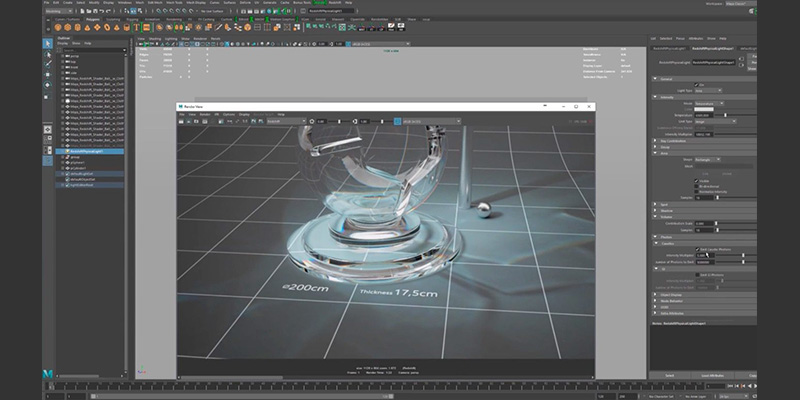The width and height of the screenshot is (800, 400).
Task: Click the Select button in Attribute Editor
Action: coord(669,376)
